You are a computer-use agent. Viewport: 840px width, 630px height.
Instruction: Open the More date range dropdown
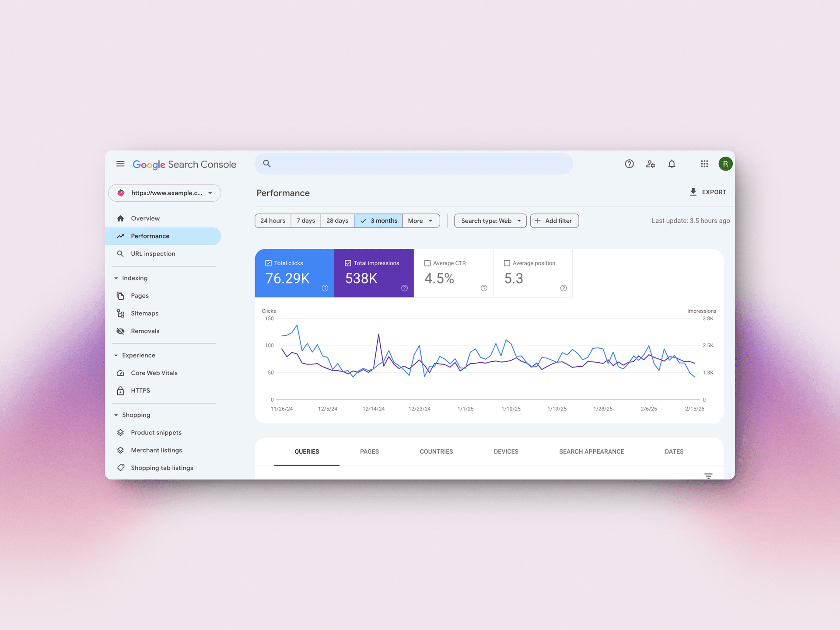[x=421, y=221]
